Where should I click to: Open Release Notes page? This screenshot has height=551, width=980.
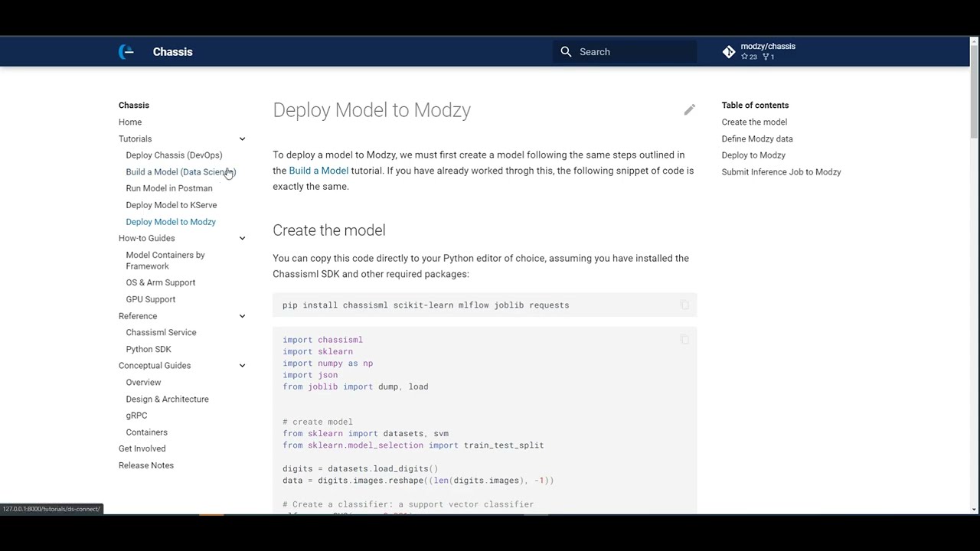tap(146, 466)
